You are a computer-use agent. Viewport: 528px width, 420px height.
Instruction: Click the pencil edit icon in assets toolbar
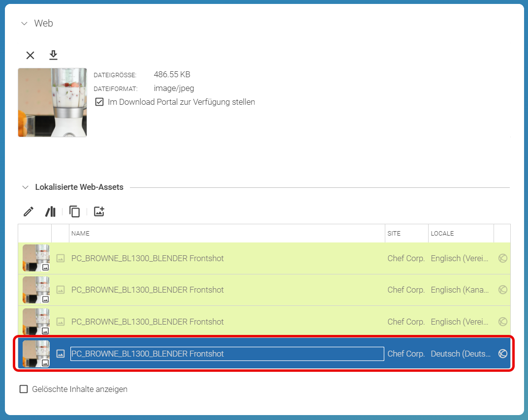pos(29,211)
